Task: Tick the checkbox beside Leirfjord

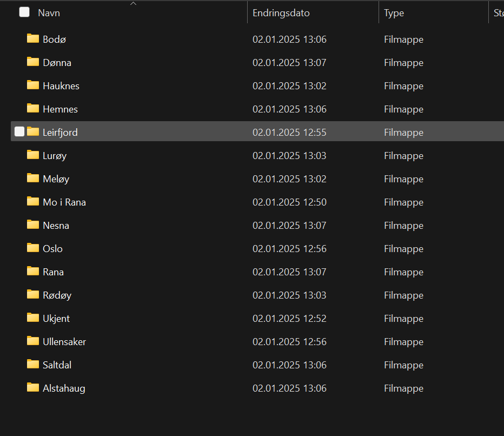Action: coord(19,131)
